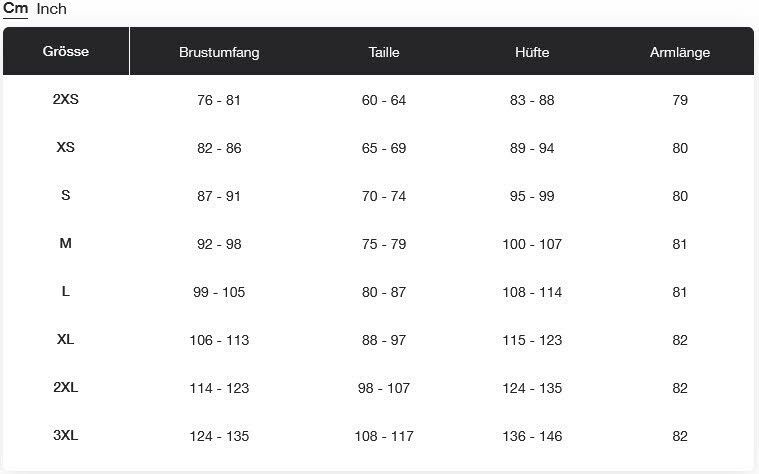Image resolution: width=759 pixels, height=474 pixels.
Task: Select the XS size row label
Action: tap(66, 147)
